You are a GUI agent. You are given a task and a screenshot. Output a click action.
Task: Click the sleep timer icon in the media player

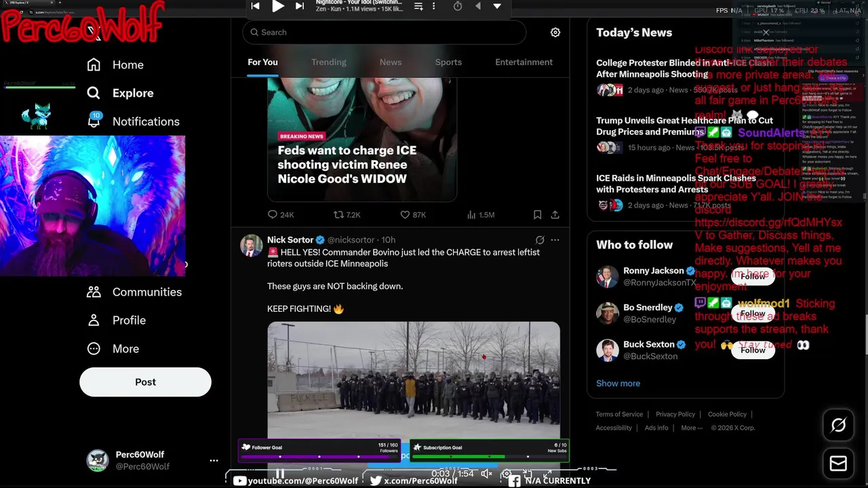(458, 6)
